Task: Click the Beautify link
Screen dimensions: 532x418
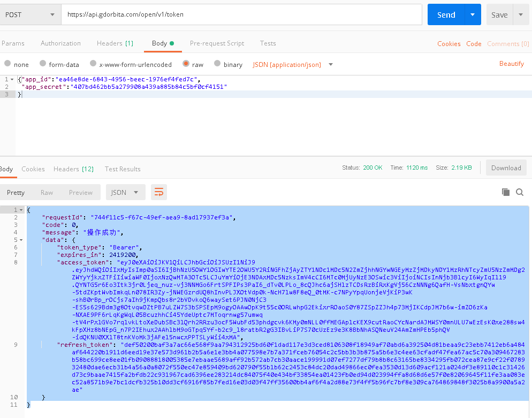Action: pyautogui.click(x=511, y=64)
